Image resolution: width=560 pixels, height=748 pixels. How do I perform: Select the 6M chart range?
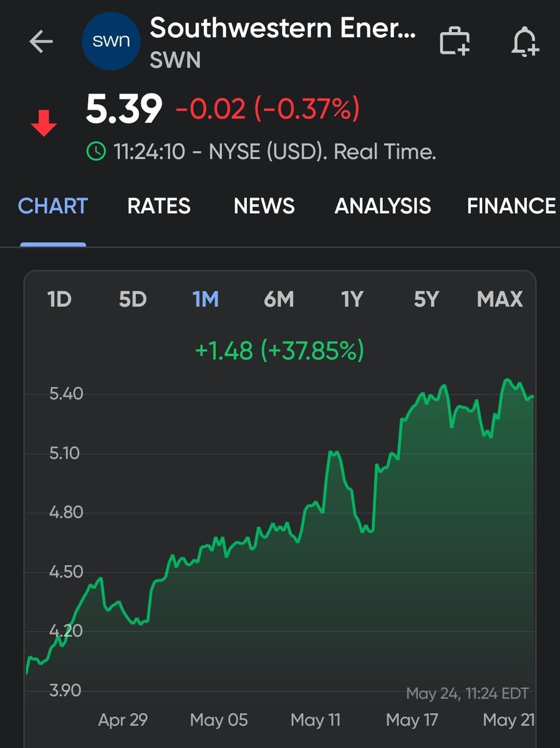[279, 300]
